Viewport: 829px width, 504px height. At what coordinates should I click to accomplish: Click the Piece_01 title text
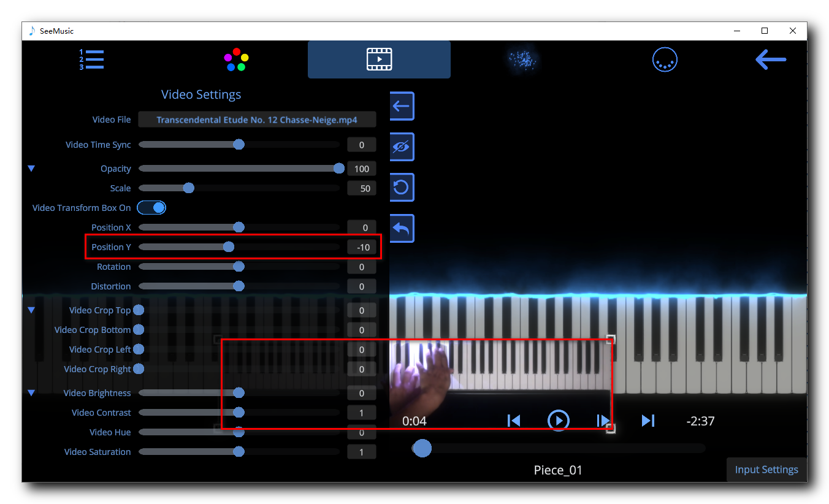[558, 470]
